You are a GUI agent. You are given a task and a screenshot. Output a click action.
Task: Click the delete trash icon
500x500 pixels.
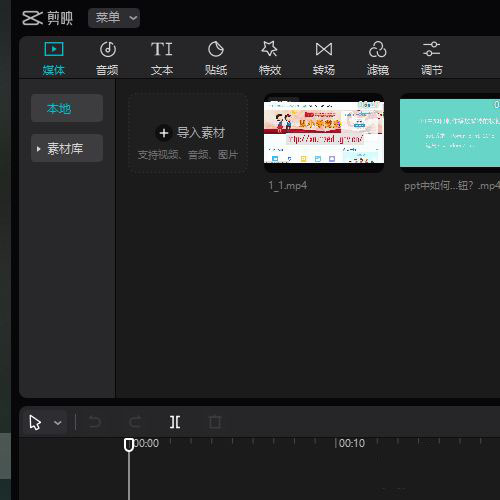[215, 422]
